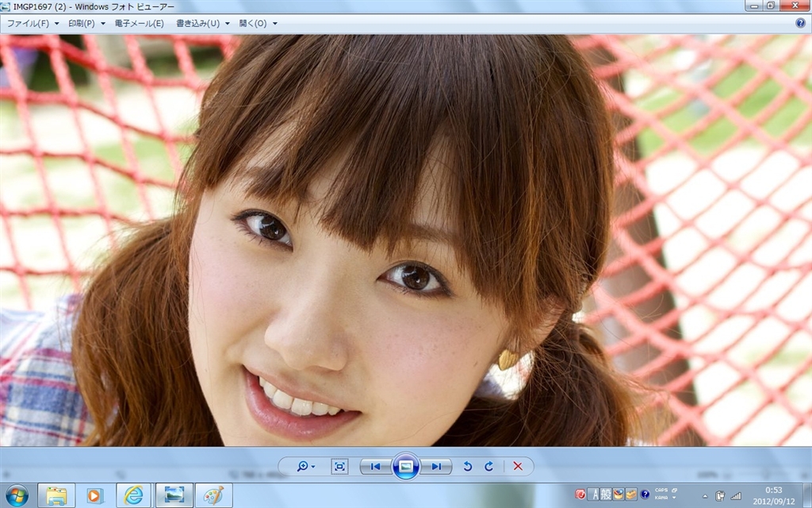
Task: Toggle IME input mode A
Action: point(594,494)
